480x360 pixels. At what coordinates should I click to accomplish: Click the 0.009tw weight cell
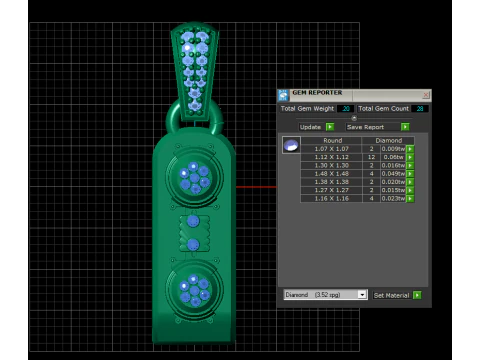tap(393, 149)
